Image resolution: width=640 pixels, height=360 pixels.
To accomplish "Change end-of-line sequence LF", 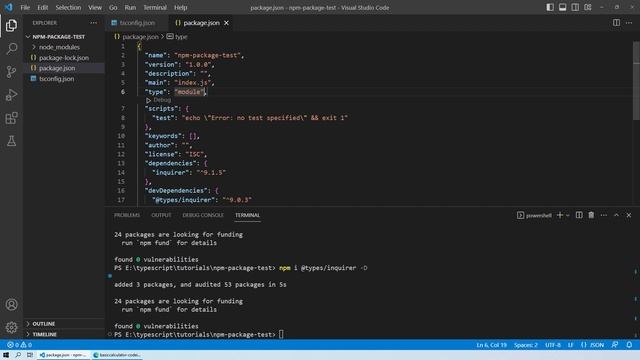I will coord(571,345).
